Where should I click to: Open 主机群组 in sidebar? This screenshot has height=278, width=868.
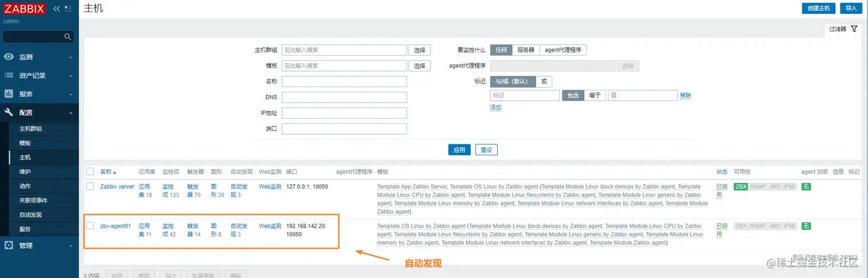pyautogui.click(x=30, y=128)
